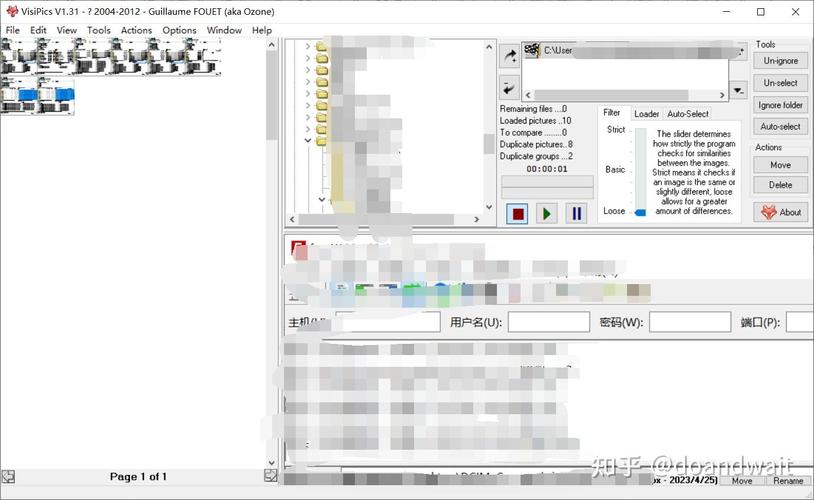The height and width of the screenshot is (500, 814).
Task: Click the thumbnail pane vertical scrollbar thumb
Action: point(272,96)
